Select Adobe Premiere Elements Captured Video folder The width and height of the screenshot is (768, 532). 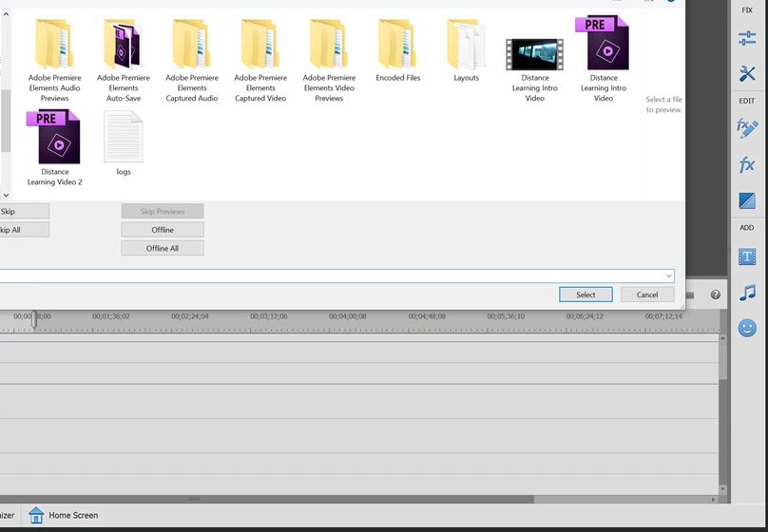(x=260, y=60)
